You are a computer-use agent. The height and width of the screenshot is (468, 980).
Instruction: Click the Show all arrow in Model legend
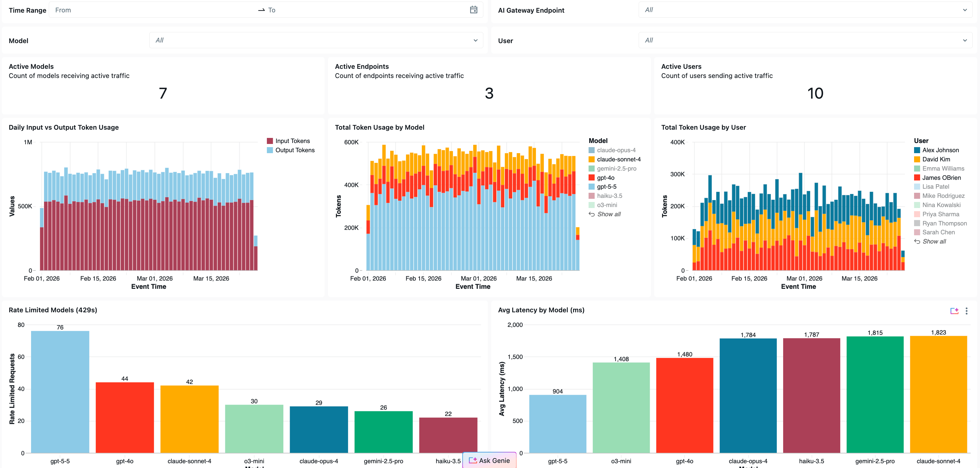coord(591,214)
